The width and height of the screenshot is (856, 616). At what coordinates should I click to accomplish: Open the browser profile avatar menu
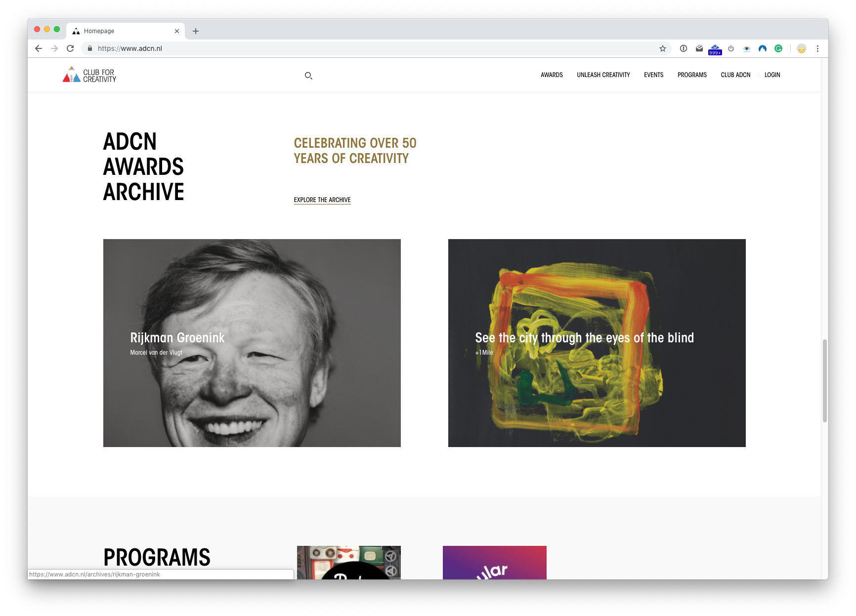click(x=802, y=48)
